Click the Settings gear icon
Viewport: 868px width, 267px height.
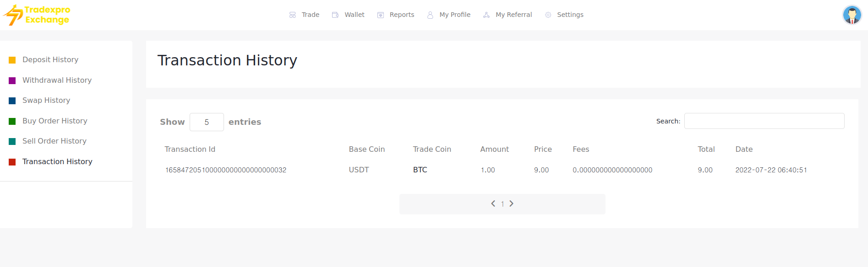(548, 15)
